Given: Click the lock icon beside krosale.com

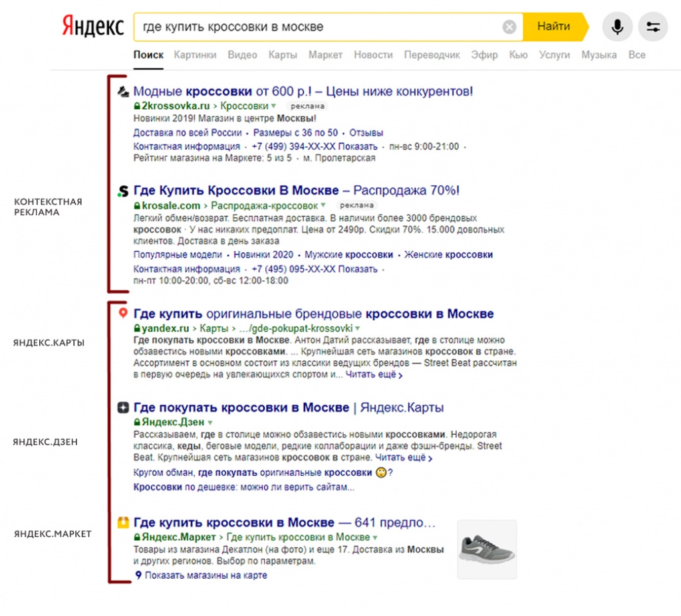Looking at the screenshot, I should tap(137, 205).
